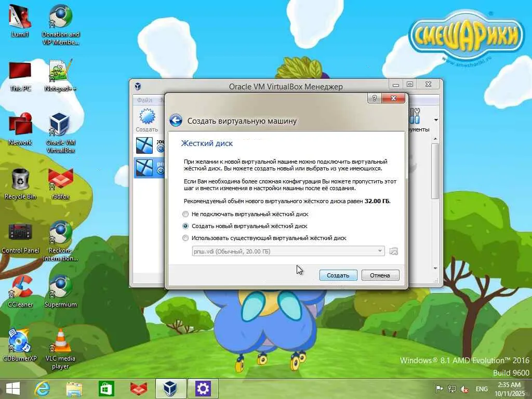Select the highlighted second VM in list
Viewport: 532px width, 399px height.
coord(149,167)
